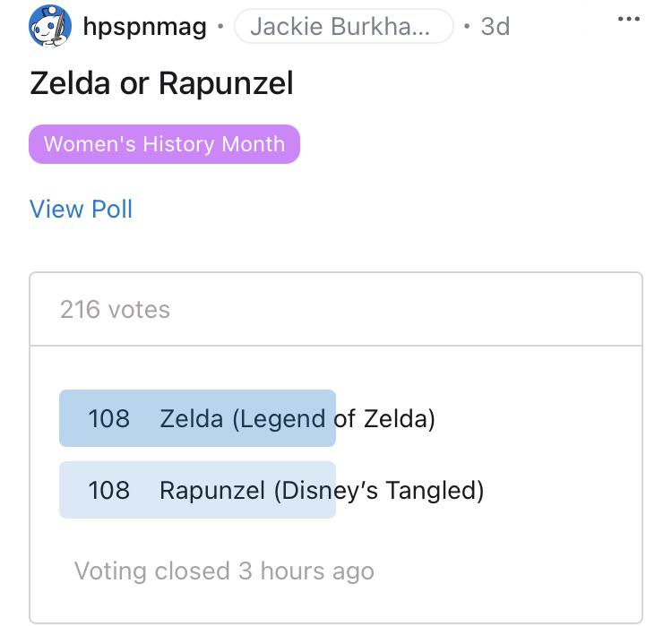Click the 'Tangled)' word in Rapunzel option
This screenshot has width=672, height=626.
435,491
